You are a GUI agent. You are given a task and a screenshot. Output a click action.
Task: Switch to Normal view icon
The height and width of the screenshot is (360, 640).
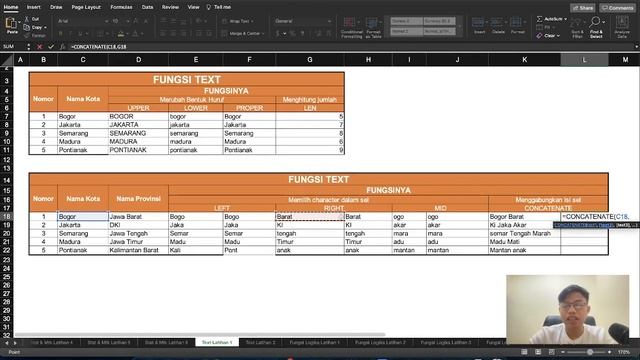[524, 352]
